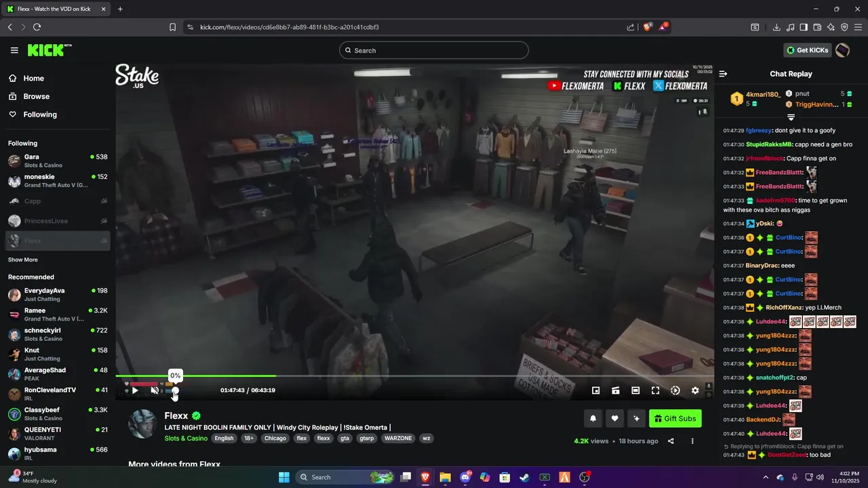Open hyubsama's recommended channel

(58, 453)
